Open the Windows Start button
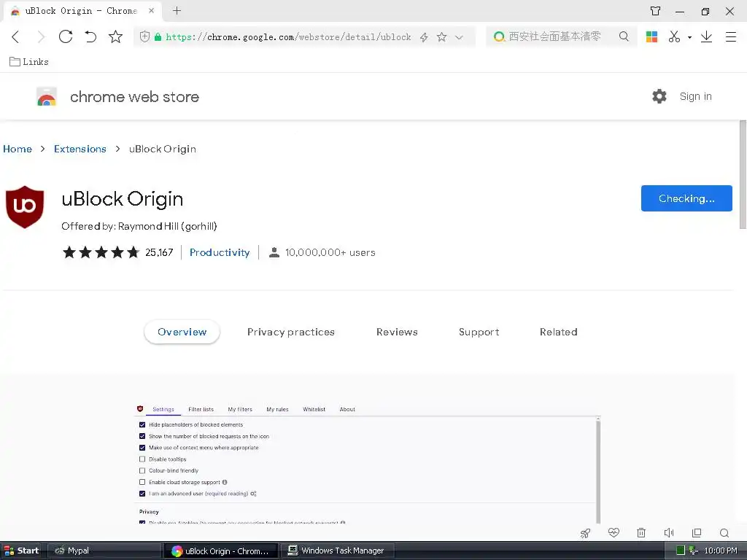Image resolution: width=747 pixels, height=560 pixels. tap(21, 551)
